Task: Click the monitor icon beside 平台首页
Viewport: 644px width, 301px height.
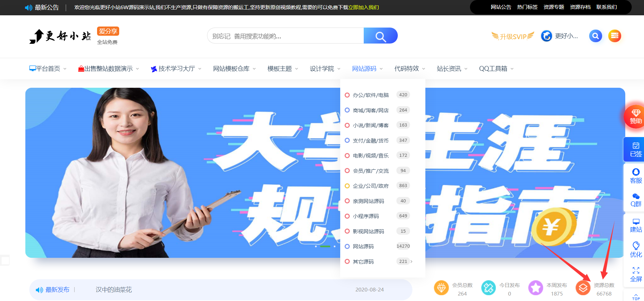Action: pyautogui.click(x=33, y=68)
